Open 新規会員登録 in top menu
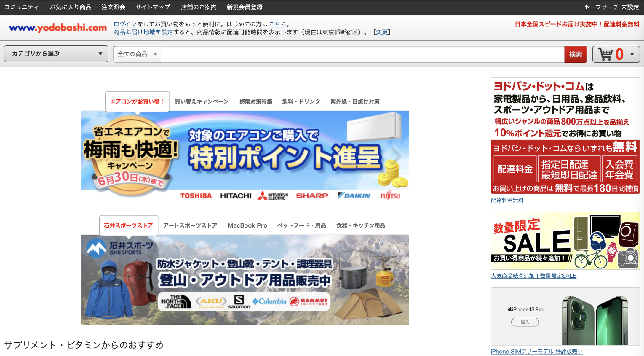This screenshot has width=644, height=356. [x=245, y=7]
